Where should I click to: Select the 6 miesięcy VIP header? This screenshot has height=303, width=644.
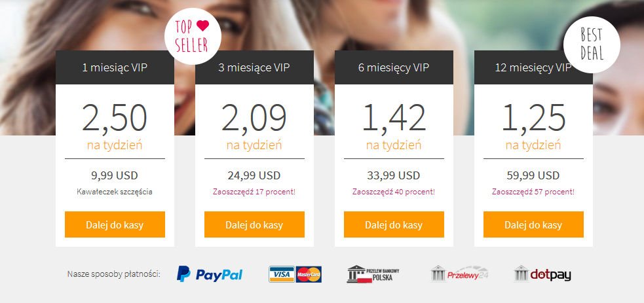point(394,67)
